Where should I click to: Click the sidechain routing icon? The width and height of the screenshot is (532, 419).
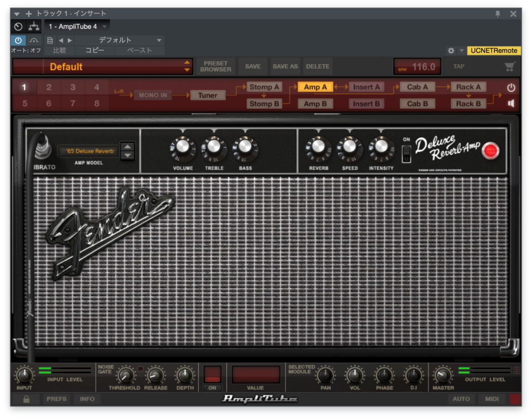34,27
